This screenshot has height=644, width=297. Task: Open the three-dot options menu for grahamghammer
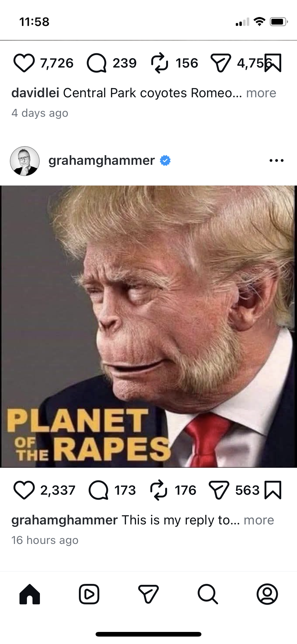277,160
